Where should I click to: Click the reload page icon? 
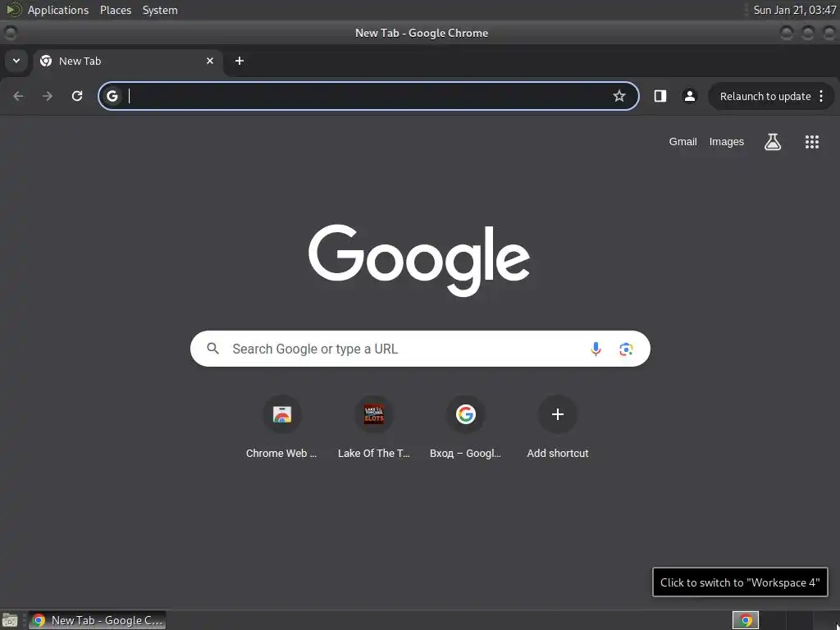pyautogui.click(x=77, y=96)
